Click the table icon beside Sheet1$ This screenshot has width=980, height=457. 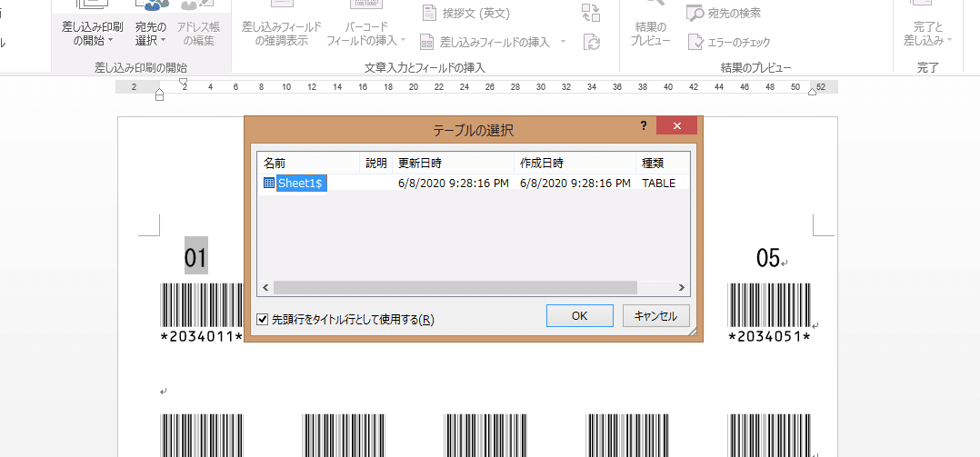[x=269, y=183]
